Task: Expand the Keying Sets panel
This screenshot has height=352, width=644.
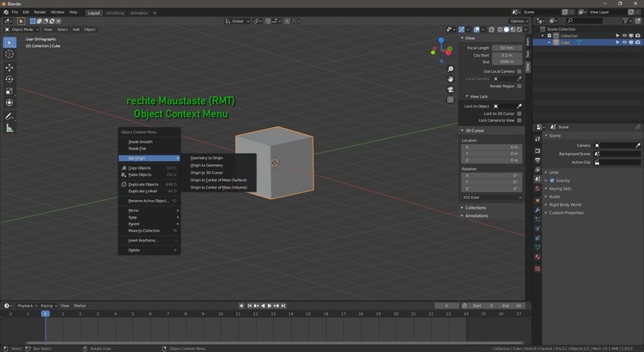Action: coord(560,189)
